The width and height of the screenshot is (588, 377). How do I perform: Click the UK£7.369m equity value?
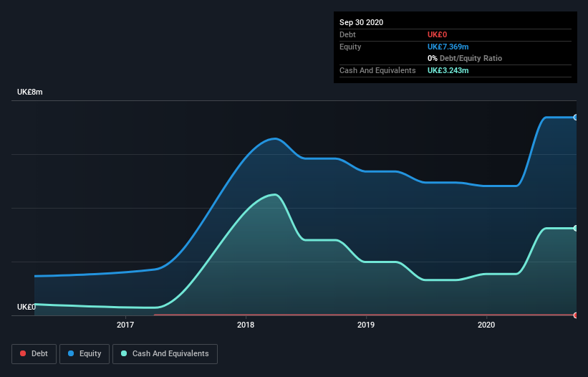point(448,47)
